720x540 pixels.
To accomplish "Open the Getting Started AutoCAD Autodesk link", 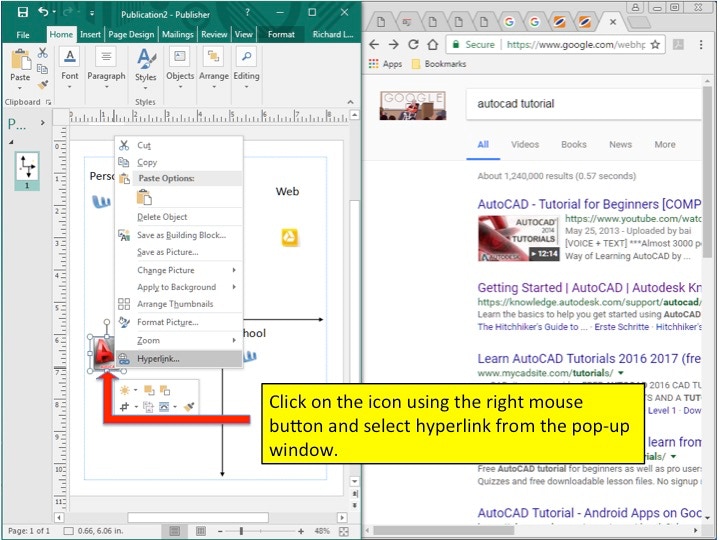I will pyautogui.click(x=589, y=288).
